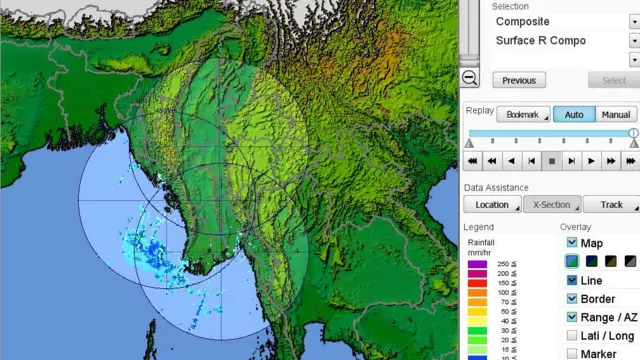Screen dimensions: 640x360
Task: Toggle the Range / AZ overlay
Action: 572,317
